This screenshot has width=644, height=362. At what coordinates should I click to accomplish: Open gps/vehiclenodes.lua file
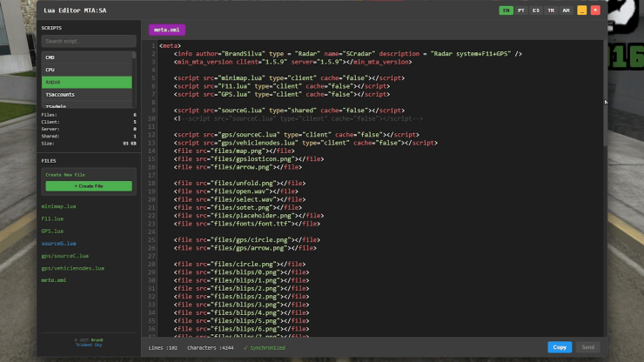[72, 268]
